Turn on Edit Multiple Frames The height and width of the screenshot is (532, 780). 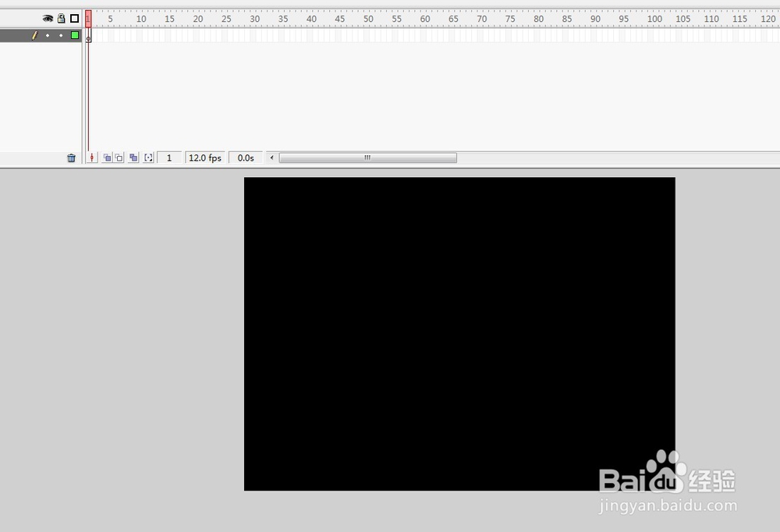point(133,158)
